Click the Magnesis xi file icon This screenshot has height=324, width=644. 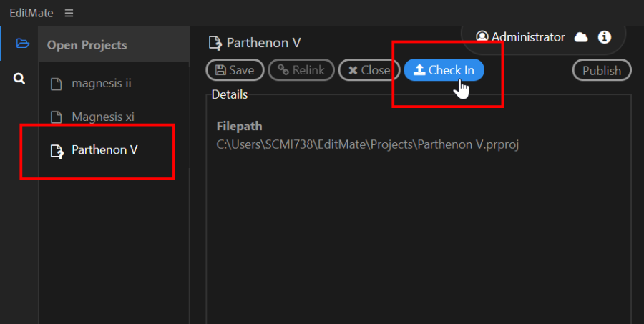pos(56,117)
